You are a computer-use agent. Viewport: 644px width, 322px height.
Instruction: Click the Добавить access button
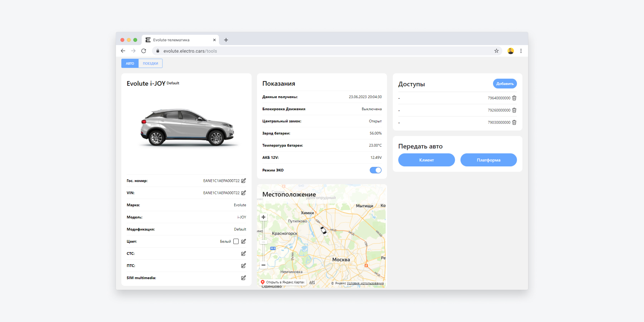tap(505, 84)
